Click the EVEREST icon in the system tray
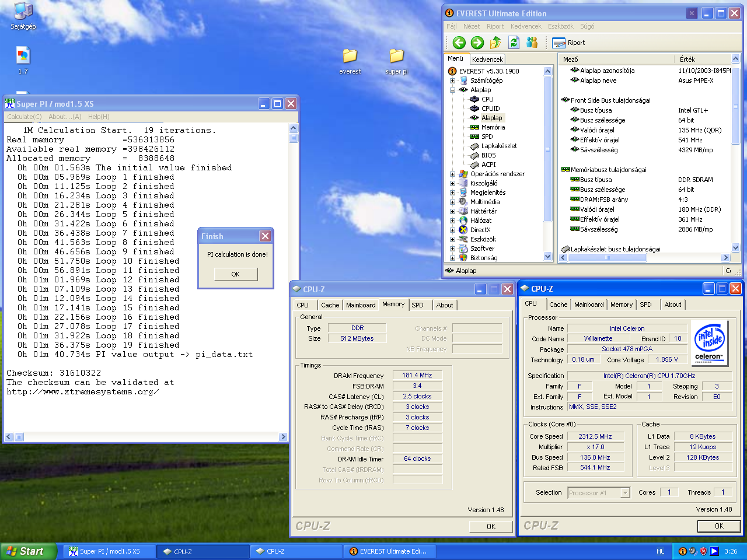The width and height of the screenshot is (747, 560). pyautogui.click(x=682, y=551)
